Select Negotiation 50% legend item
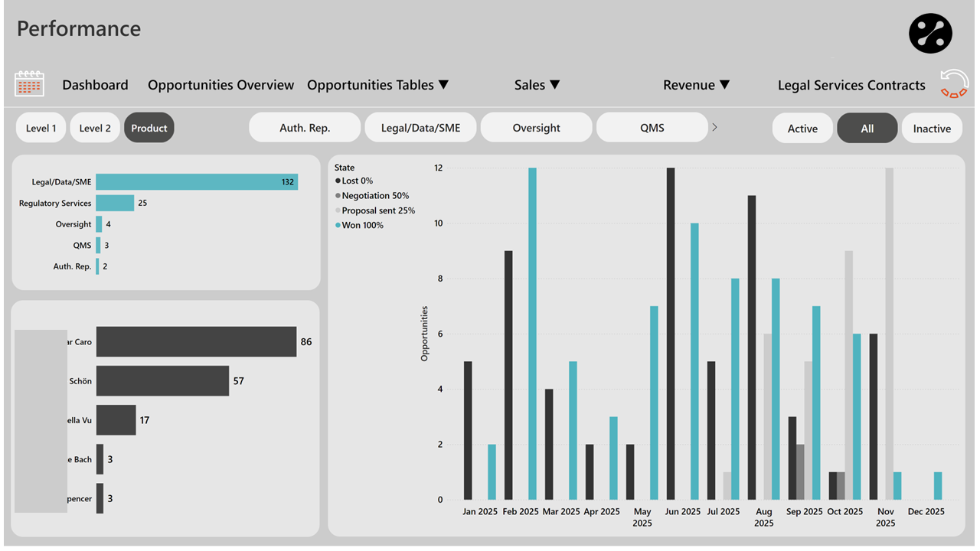The width and height of the screenshot is (980, 551). pos(375,196)
